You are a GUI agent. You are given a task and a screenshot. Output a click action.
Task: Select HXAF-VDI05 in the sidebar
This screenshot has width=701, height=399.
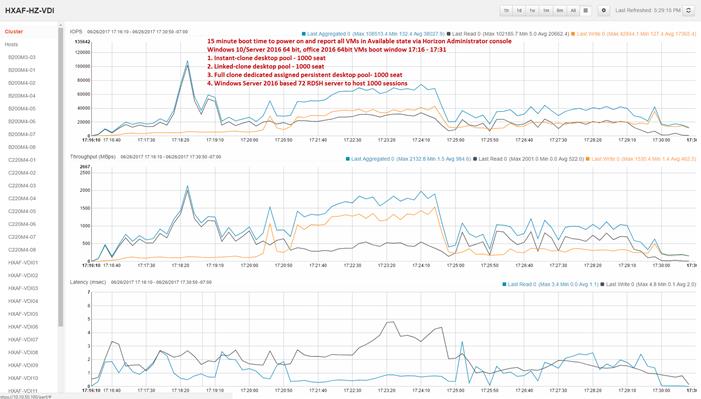(x=23, y=314)
